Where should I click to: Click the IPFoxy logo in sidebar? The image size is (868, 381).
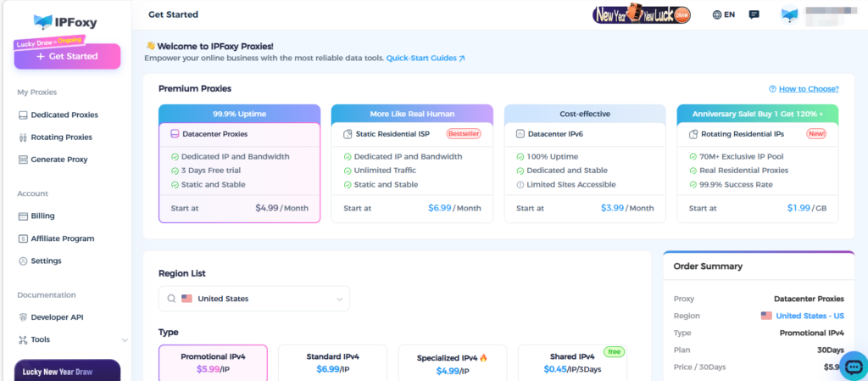point(66,23)
